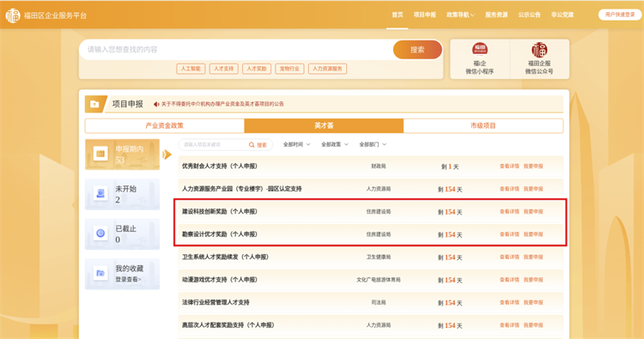Select the 人工智能 search tag
Screen dimensions: 644x339
point(191,69)
